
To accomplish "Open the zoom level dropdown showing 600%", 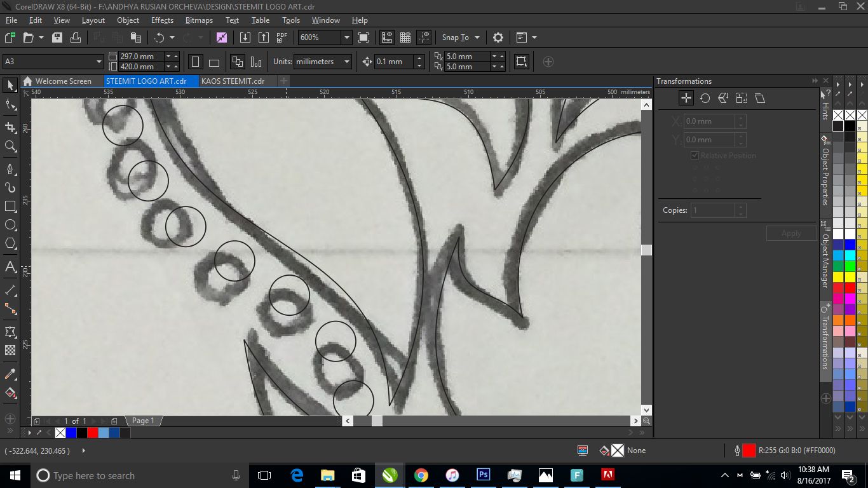I will [346, 37].
